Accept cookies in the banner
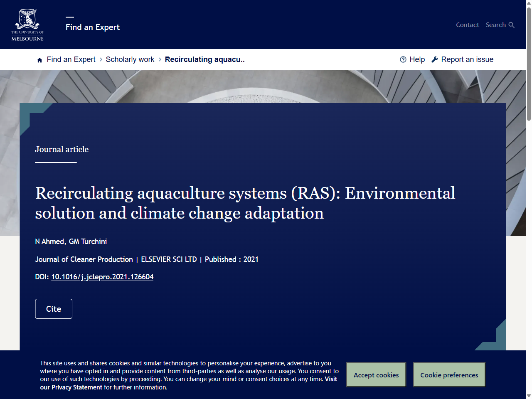Viewport: 532px width, 399px height. 376,375
